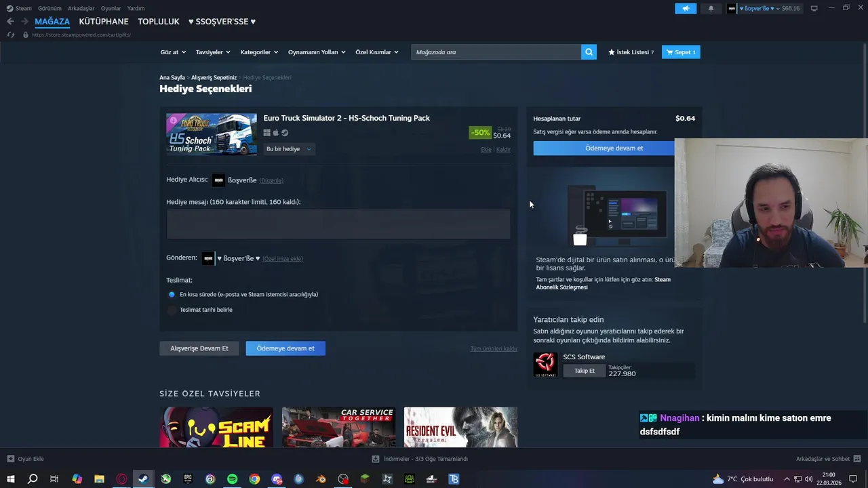The image size is (868, 488).
Task: Open Arkadaşlar menu
Action: coord(81,8)
